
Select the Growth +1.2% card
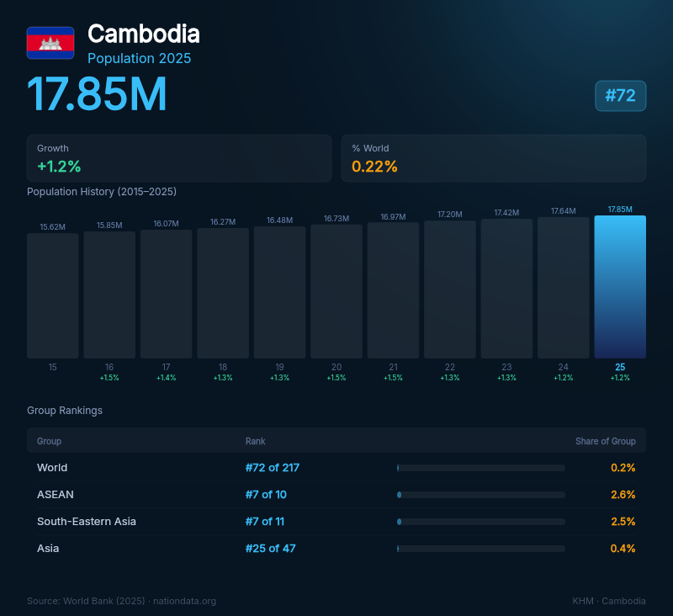click(x=179, y=158)
